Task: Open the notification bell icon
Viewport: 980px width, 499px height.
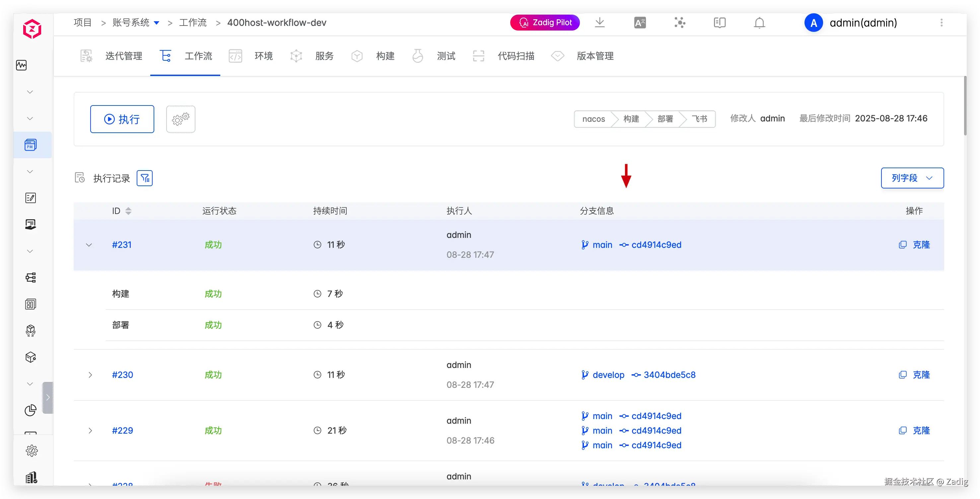Action: tap(759, 23)
